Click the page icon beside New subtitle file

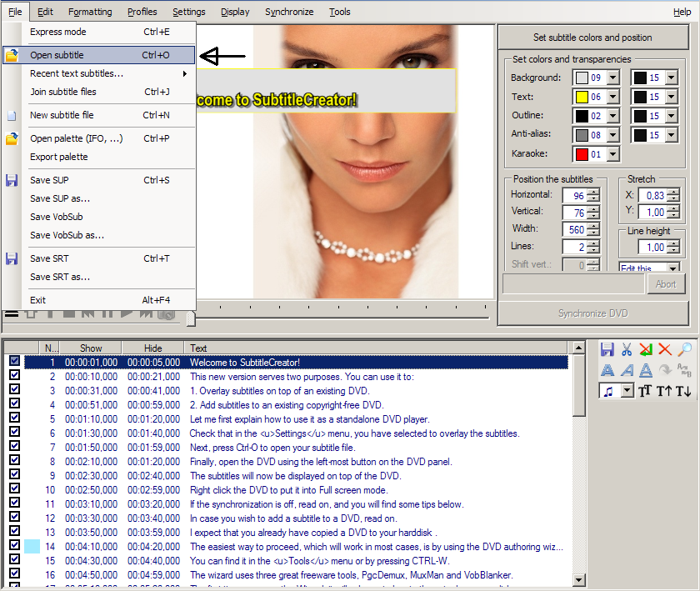point(12,116)
